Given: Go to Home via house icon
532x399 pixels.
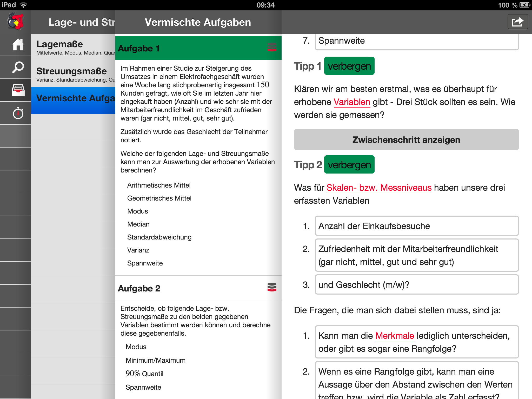Looking at the screenshot, I should 18,44.
